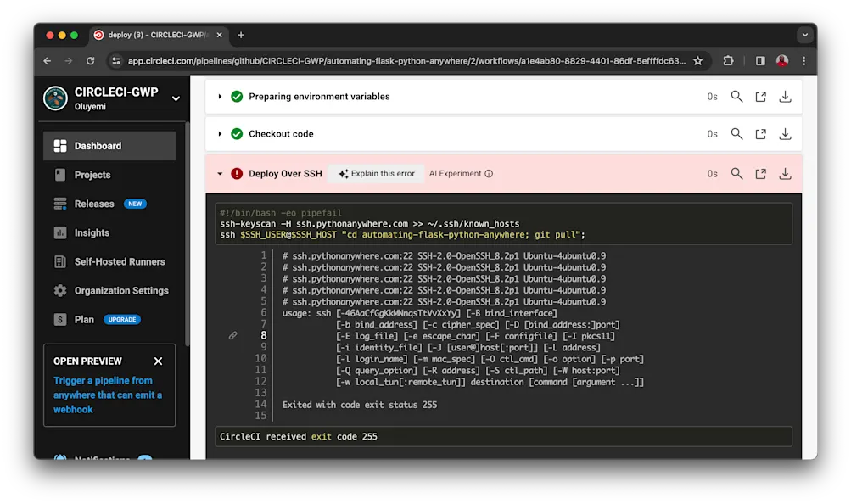Click the NEW badge beside Releases
The width and height of the screenshot is (851, 504).
point(135,204)
